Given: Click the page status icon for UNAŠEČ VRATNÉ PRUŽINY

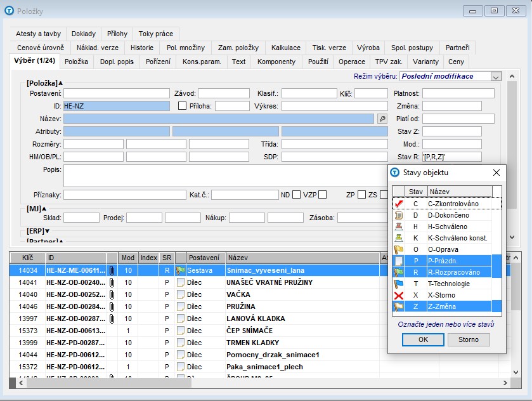Looking at the screenshot, I should [x=181, y=282].
